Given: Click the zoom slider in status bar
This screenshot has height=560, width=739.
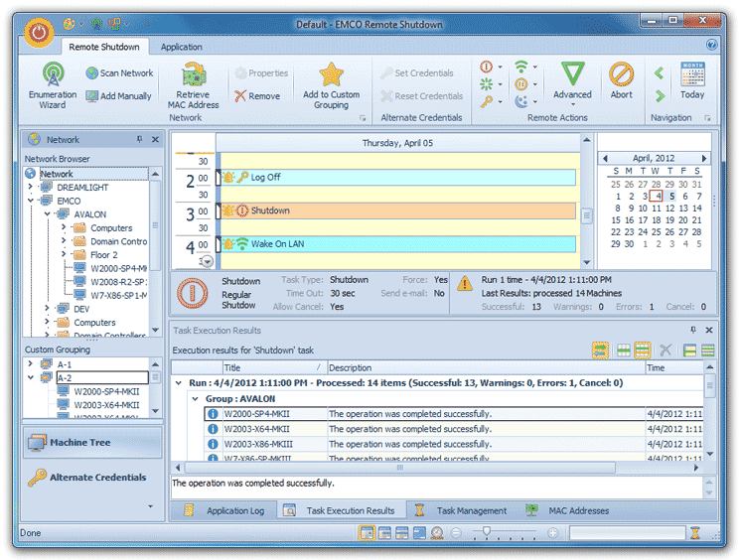Looking at the screenshot, I should pos(488,533).
